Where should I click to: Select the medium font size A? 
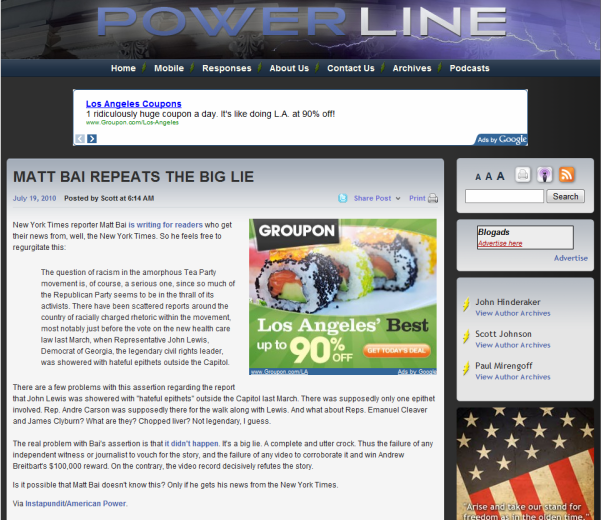point(488,177)
